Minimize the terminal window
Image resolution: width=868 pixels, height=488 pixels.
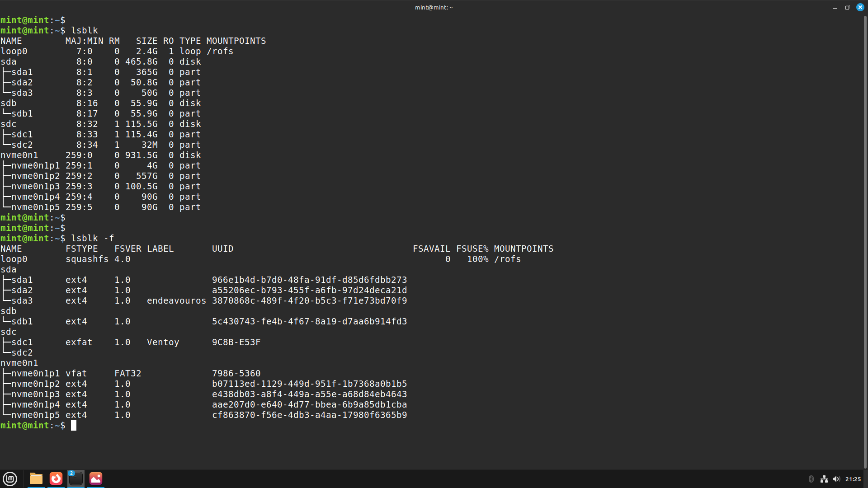(x=835, y=8)
